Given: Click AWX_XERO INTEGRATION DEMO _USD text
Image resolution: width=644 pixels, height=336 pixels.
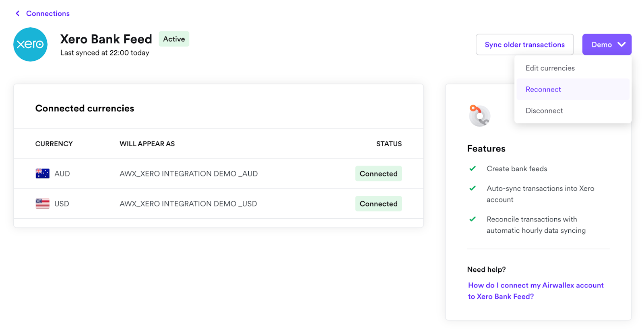Looking at the screenshot, I should 188,204.
